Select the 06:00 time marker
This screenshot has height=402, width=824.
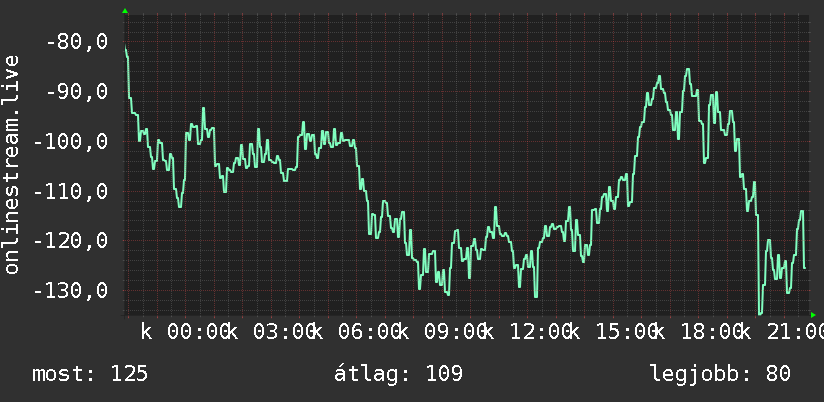[x=369, y=332]
